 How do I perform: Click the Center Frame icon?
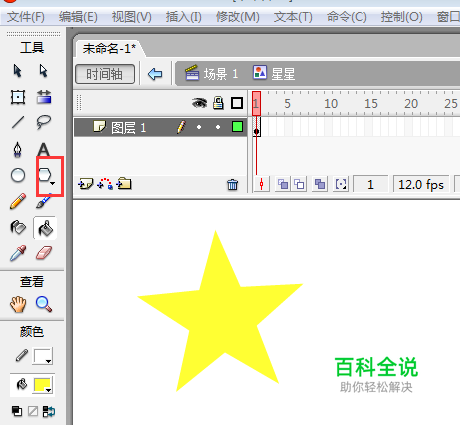261,184
